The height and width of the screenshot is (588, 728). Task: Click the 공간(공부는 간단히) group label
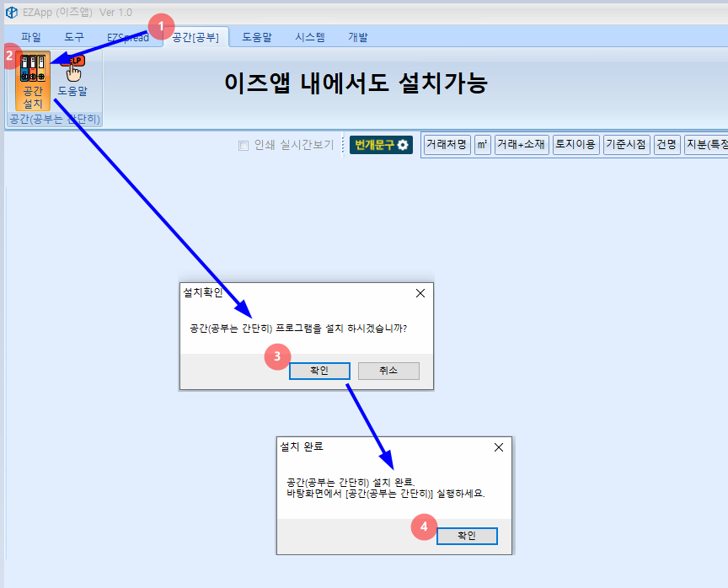(55, 120)
